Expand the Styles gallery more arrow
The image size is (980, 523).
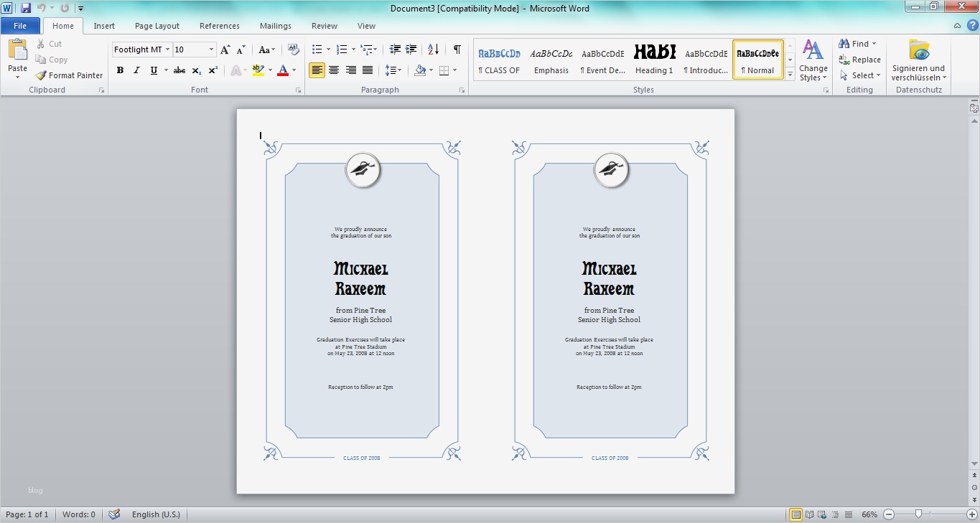coord(790,74)
